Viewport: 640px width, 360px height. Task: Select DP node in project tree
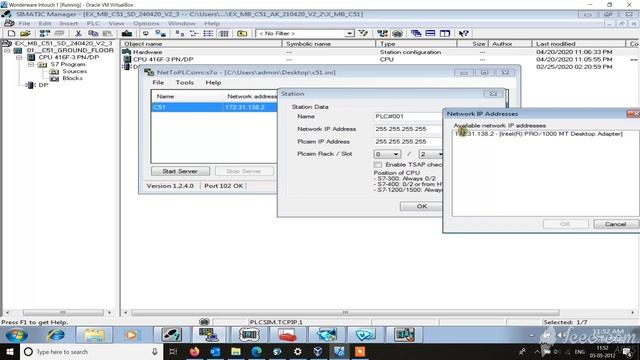point(43,85)
